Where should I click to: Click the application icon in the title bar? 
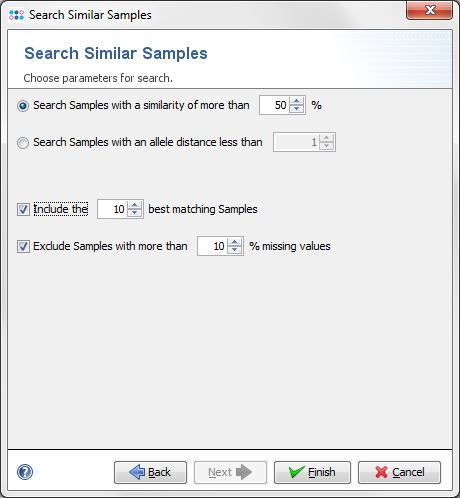[16, 15]
